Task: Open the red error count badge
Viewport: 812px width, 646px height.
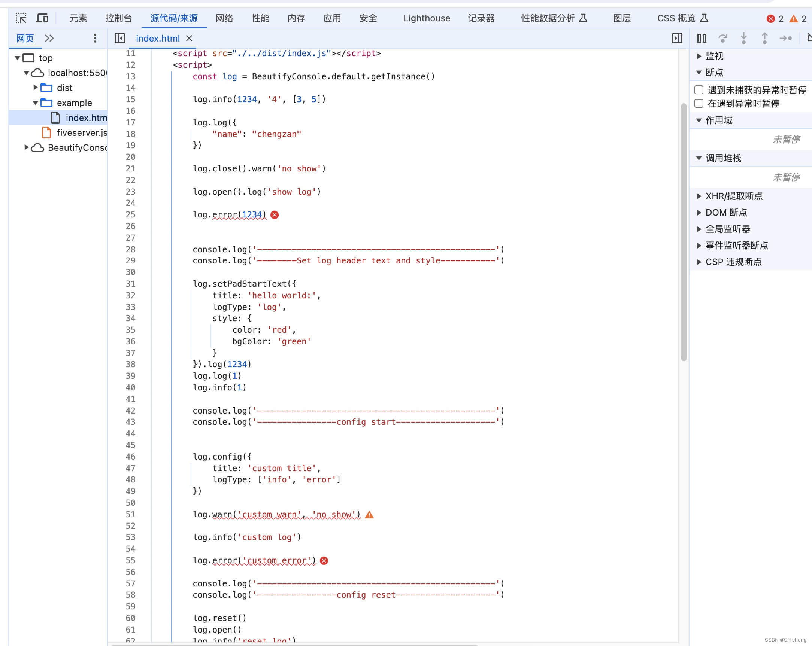Action: pyautogui.click(x=774, y=18)
